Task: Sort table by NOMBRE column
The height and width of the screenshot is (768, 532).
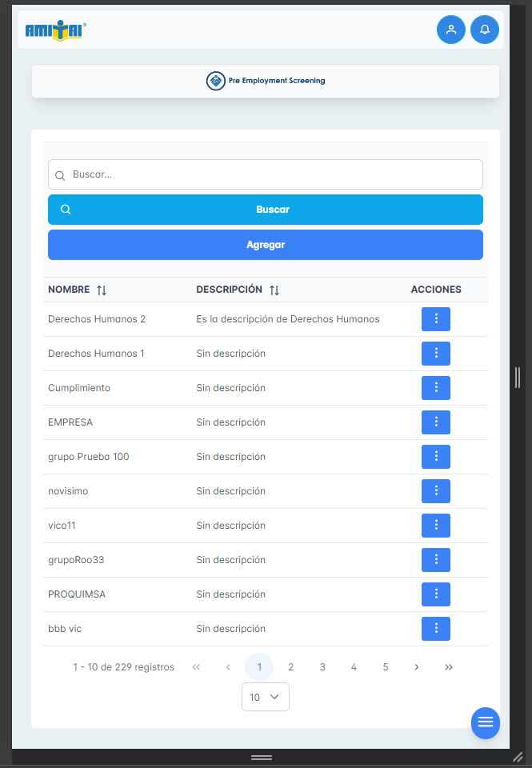Action: pyautogui.click(x=102, y=290)
